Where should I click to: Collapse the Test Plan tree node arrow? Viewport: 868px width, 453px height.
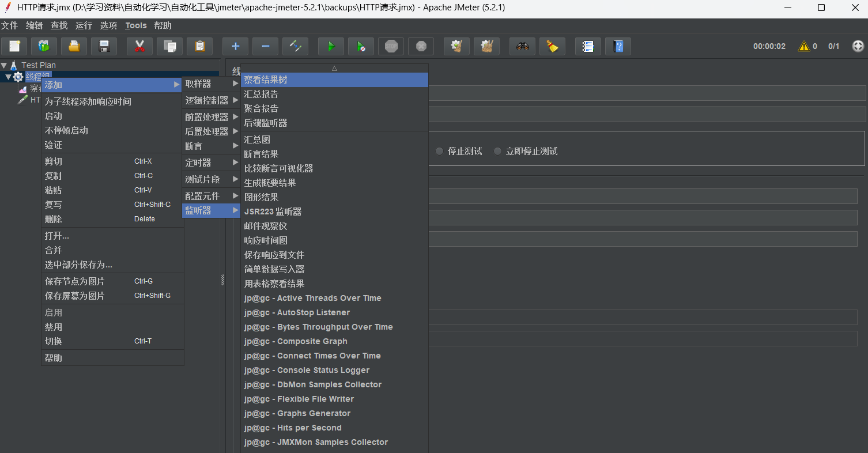pyautogui.click(x=4, y=65)
